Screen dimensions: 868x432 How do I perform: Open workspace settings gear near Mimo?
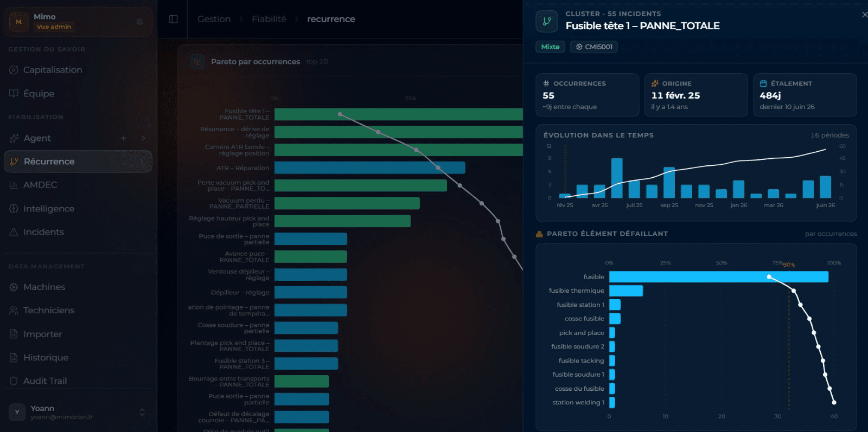pos(139,22)
